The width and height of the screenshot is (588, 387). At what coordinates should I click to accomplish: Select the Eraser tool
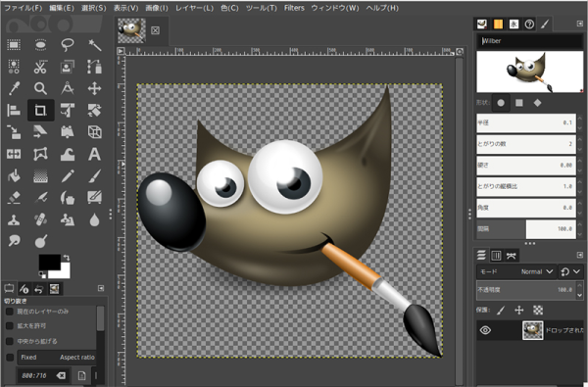click(14, 197)
